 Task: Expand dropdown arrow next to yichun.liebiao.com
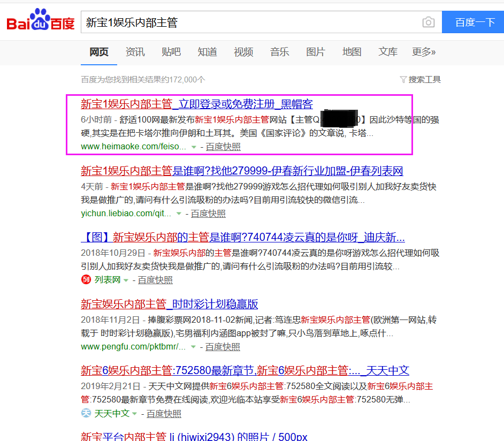coord(179,214)
